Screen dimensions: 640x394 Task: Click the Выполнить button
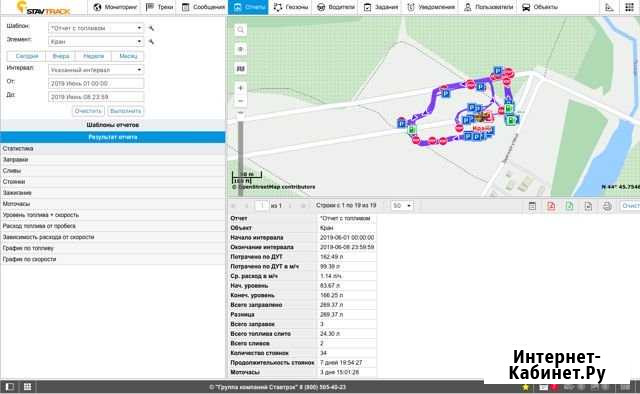[126, 111]
